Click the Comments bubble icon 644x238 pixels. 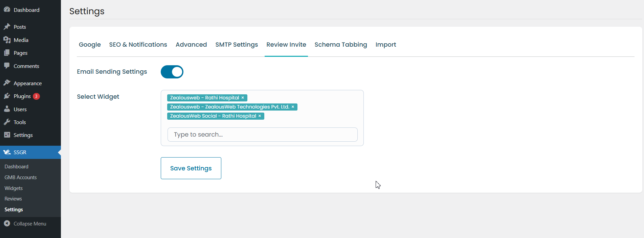pos(7,66)
